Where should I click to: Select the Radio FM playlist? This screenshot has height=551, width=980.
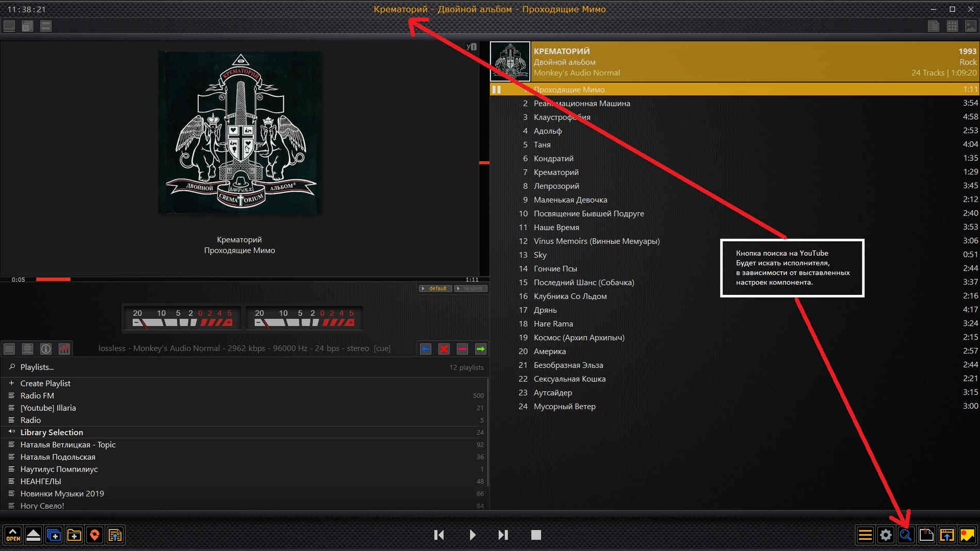coord(37,395)
